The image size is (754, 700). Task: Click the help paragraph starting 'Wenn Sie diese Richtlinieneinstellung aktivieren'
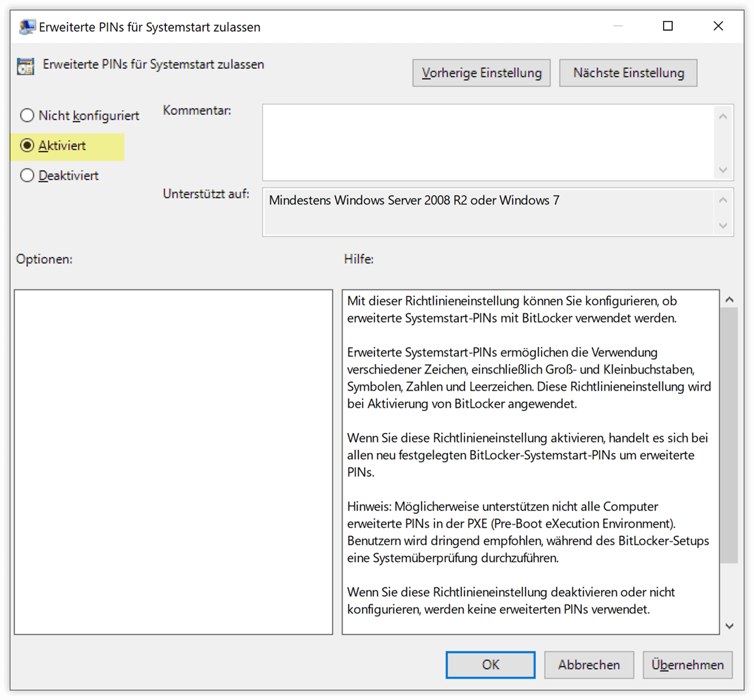click(x=527, y=455)
